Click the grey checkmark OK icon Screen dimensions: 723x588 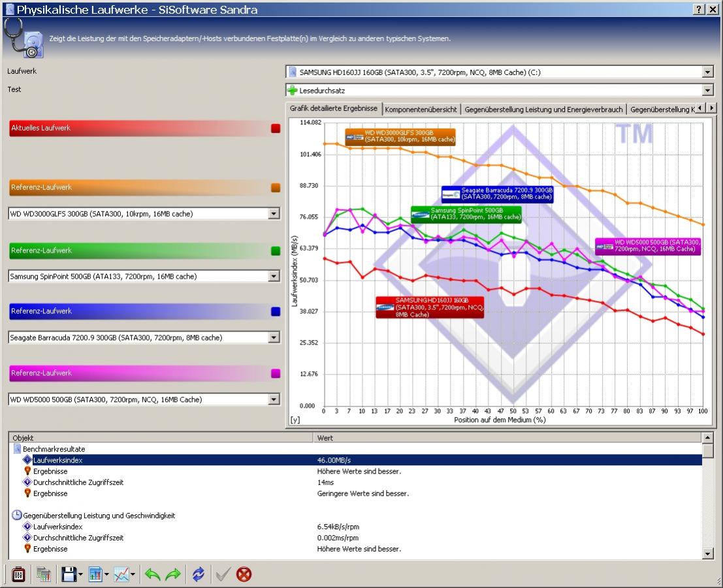[223, 574]
